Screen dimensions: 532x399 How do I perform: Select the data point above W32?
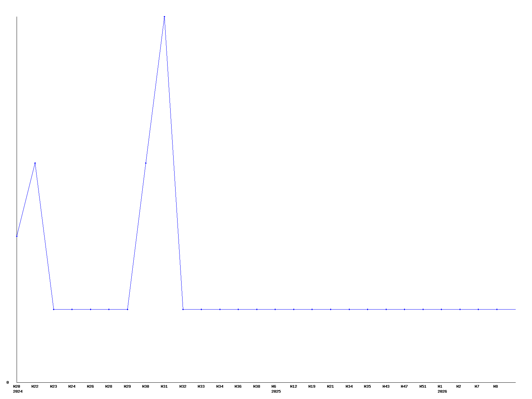tap(183, 309)
